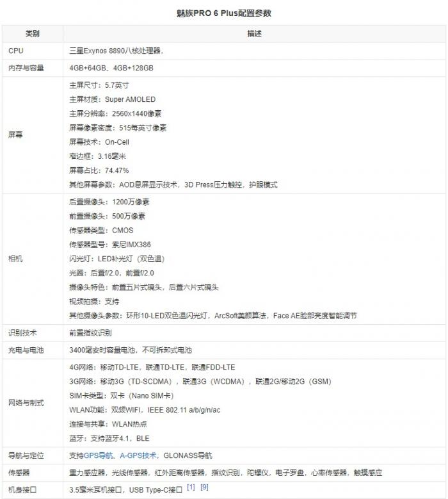
Task: Select GLONASS导航 text
Action: pyautogui.click(x=188, y=455)
